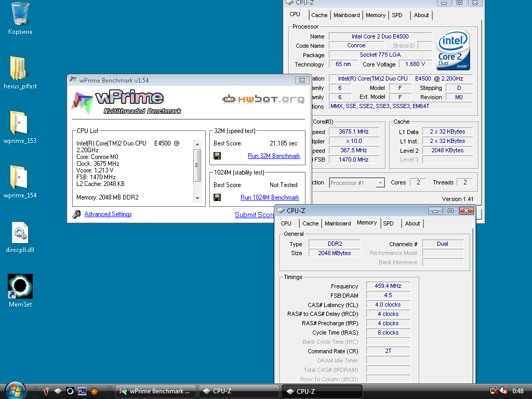This screenshot has height=399, width=532.
Task: Switch to wPrime Benchmark taskbar button
Action: (x=156, y=391)
